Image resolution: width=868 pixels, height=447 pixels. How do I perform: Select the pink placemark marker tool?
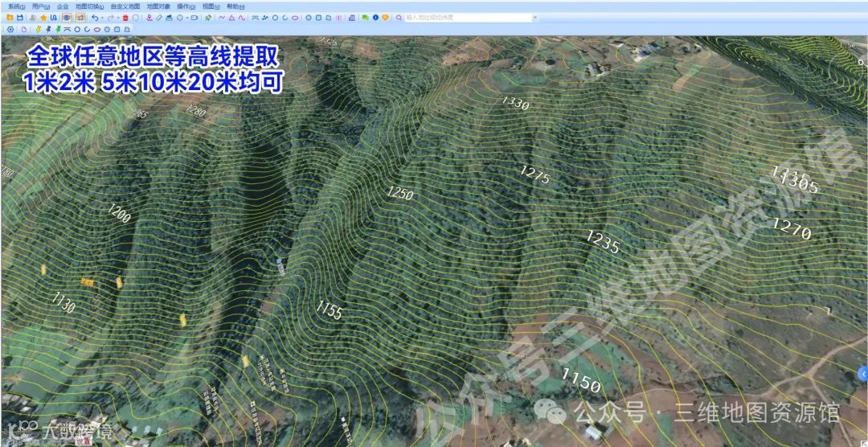pyautogui.click(x=149, y=18)
